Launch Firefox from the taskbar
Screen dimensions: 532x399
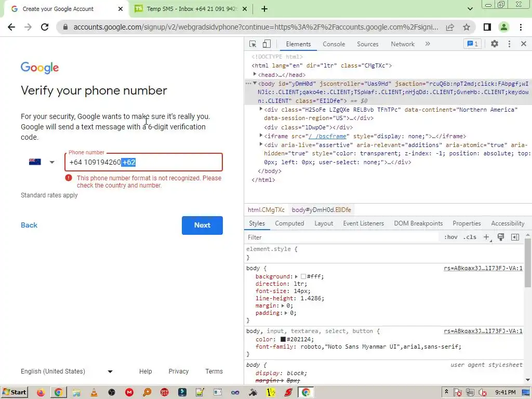[x=41, y=393]
